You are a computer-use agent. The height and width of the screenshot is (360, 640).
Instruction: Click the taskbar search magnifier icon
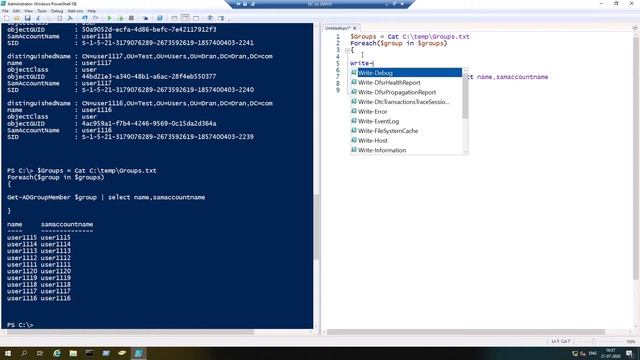coord(24,353)
